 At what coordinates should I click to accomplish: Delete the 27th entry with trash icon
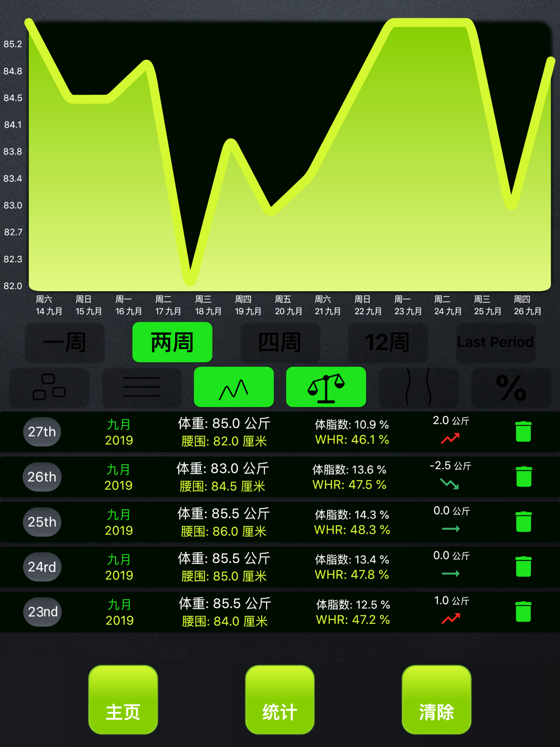coord(523,432)
